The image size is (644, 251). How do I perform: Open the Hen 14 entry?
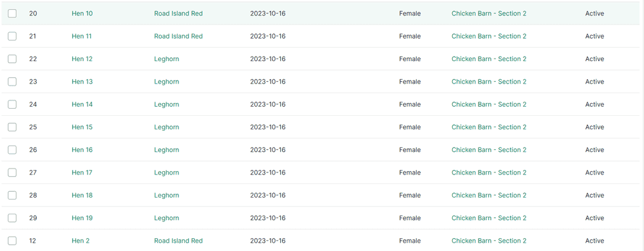pyautogui.click(x=82, y=104)
